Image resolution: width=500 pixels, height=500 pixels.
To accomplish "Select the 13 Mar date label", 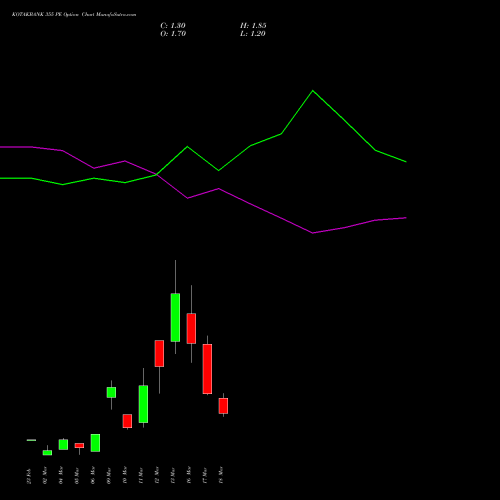I will click(x=173, y=476).
